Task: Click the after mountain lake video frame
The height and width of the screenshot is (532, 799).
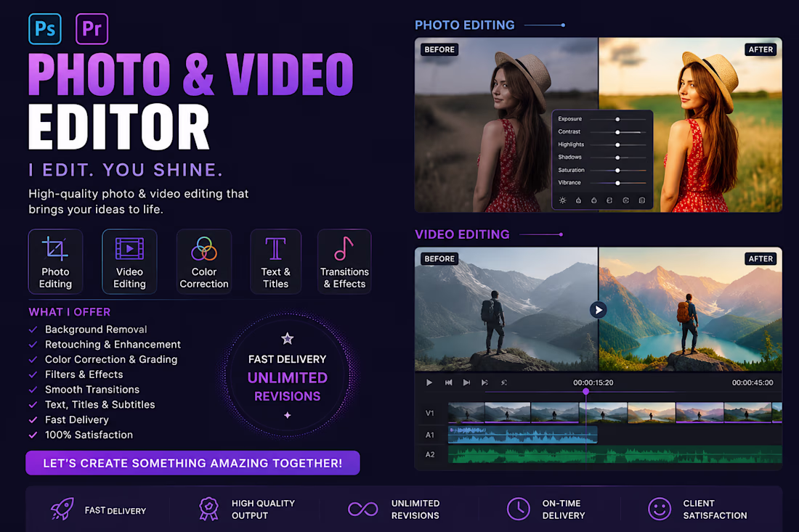Action: (691, 309)
